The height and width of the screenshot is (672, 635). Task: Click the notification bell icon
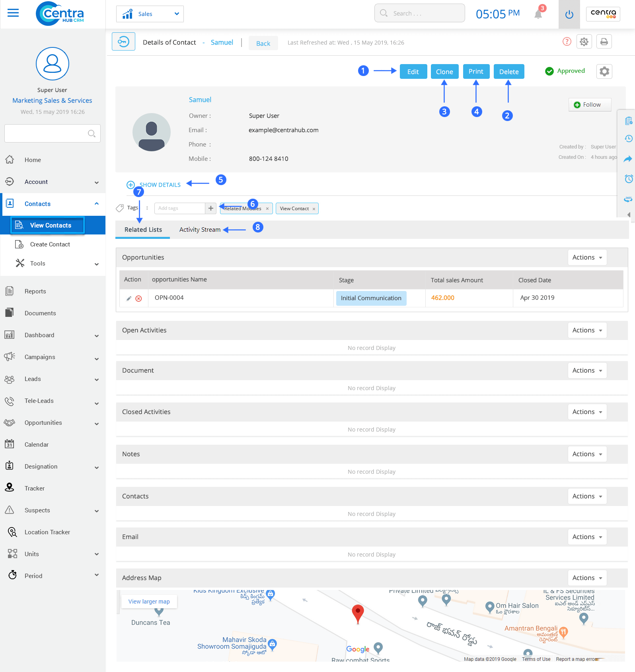tap(538, 14)
